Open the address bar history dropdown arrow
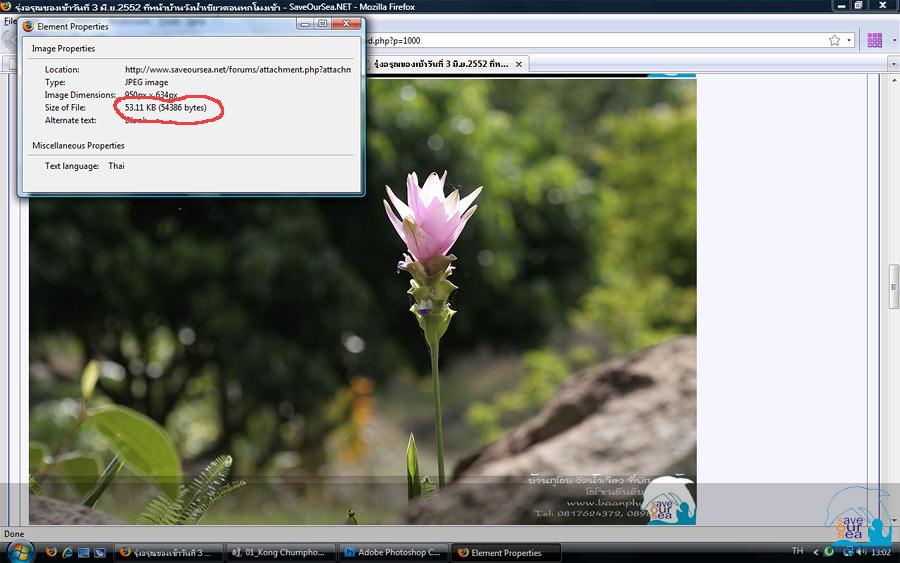 coord(849,41)
